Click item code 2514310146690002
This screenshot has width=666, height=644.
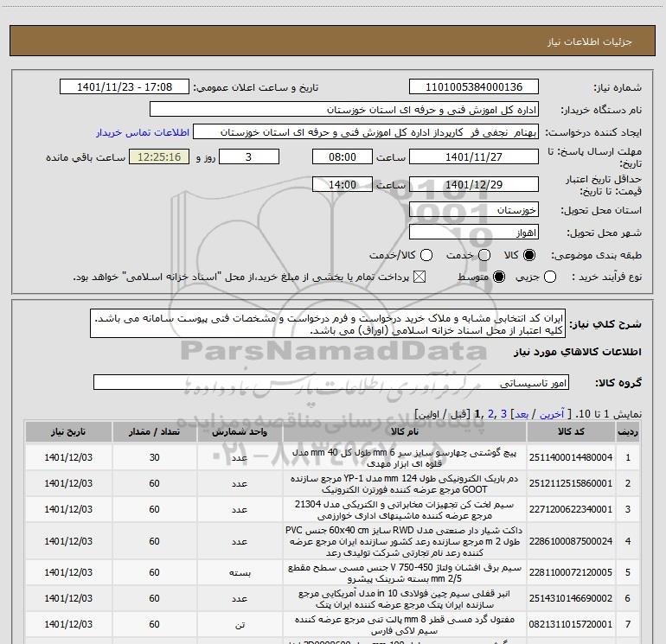point(571,598)
